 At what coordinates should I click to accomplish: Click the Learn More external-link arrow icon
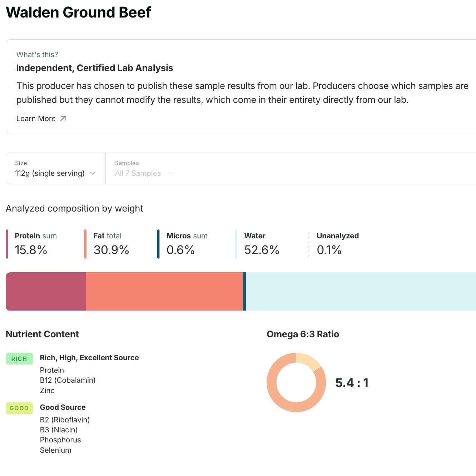[x=63, y=118]
